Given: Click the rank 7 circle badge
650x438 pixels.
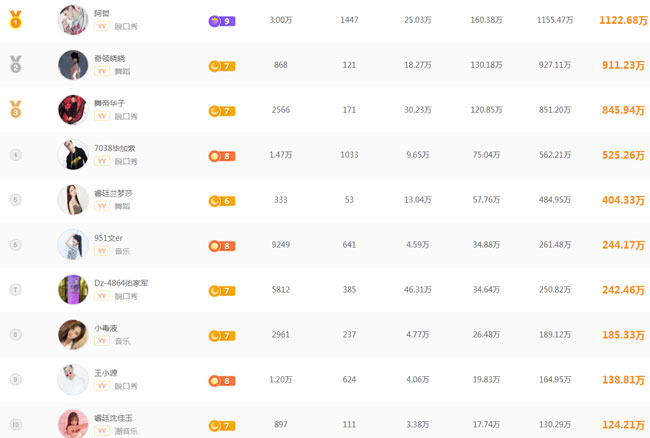Looking at the screenshot, I should pyautogui.click(x=15, y=290).
